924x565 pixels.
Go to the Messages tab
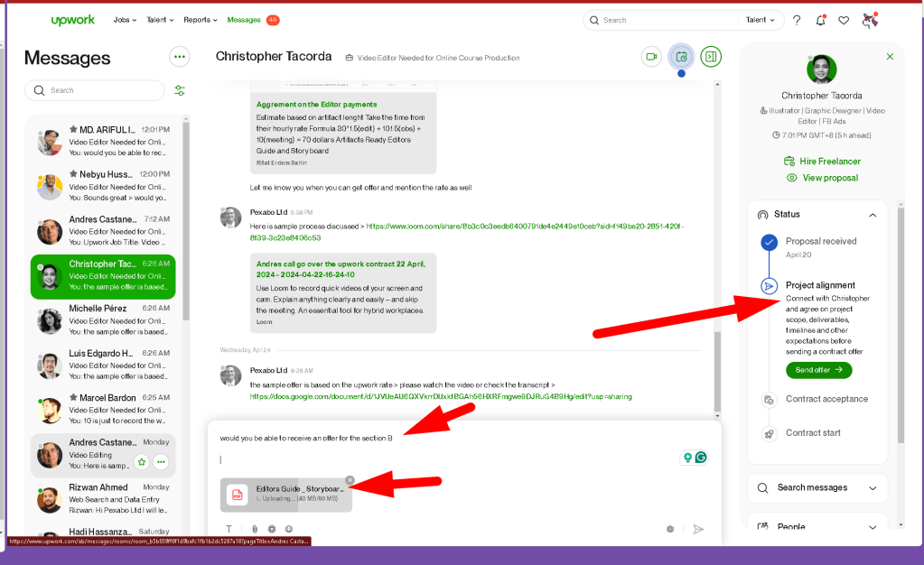[244, 20]
